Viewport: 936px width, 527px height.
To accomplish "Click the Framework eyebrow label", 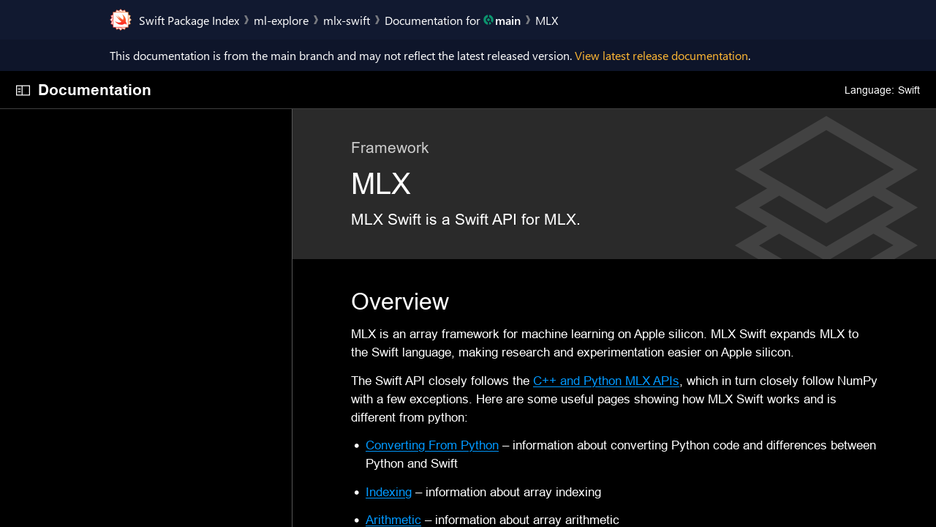I will click(x=389, y=147).
